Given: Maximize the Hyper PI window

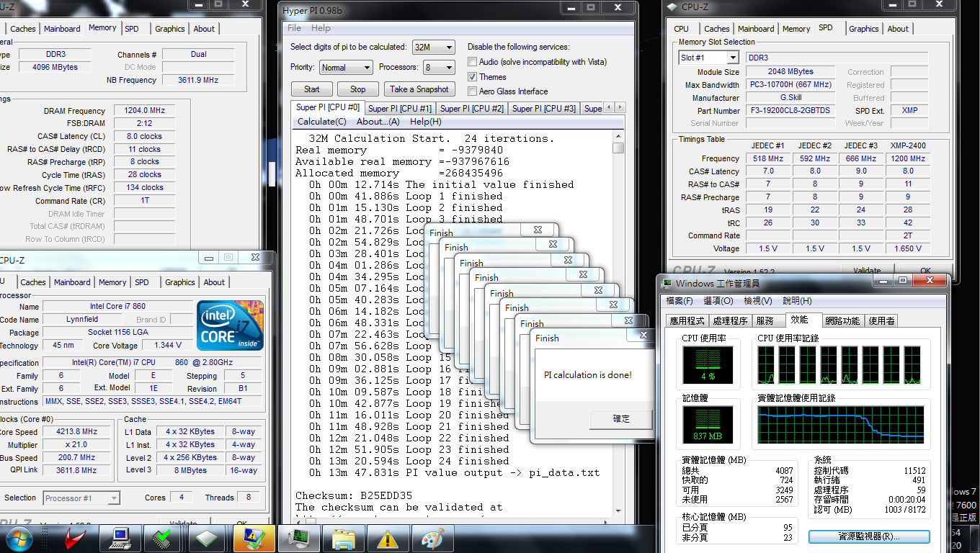Looking at the screenshot, I should (x=590, y=7).
